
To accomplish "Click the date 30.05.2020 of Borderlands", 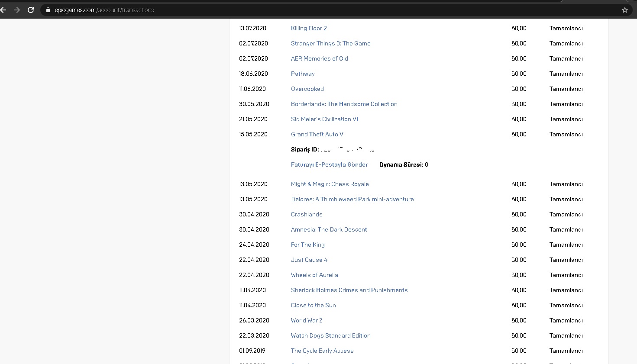I will [x=254, y=104].
